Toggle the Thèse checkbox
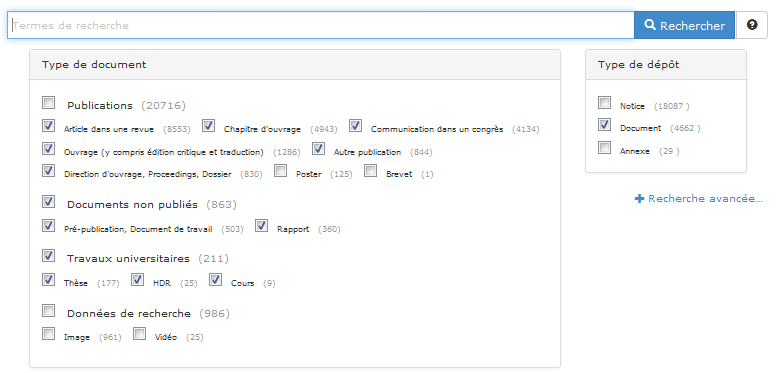The height and width of the screenshot is (373, 776). point(48,280)
